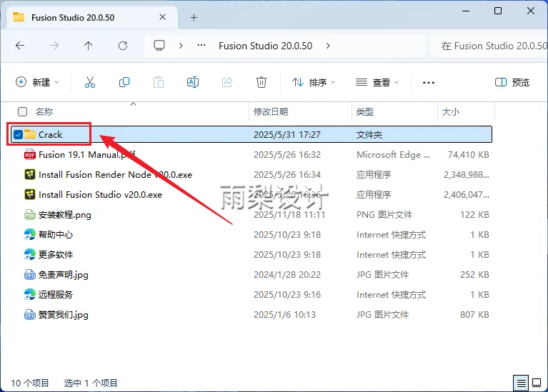Click the 文件夹 type cell
The image size is (548, 392).
(369, 135)
